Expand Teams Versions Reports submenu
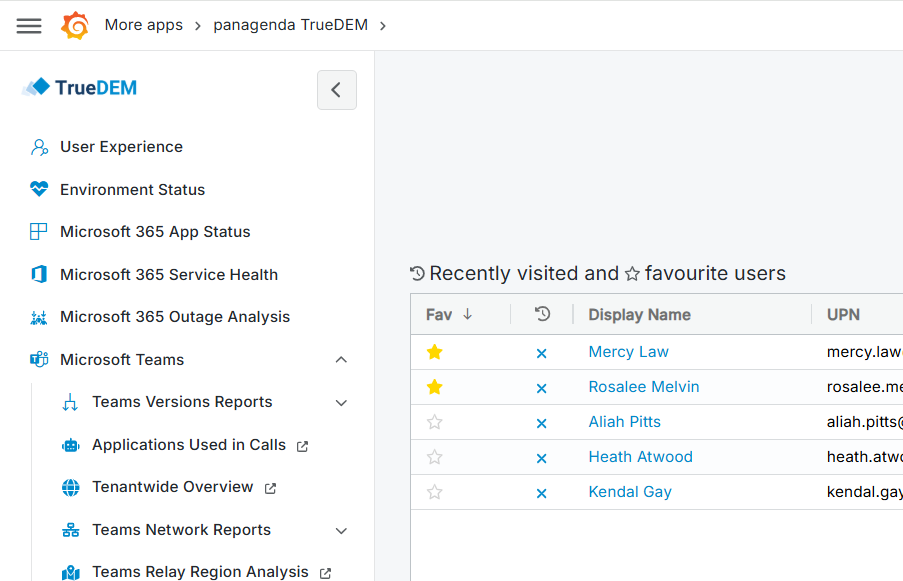Screen dimensions: 903x581 pyautogui.click(x=341, y=403)
